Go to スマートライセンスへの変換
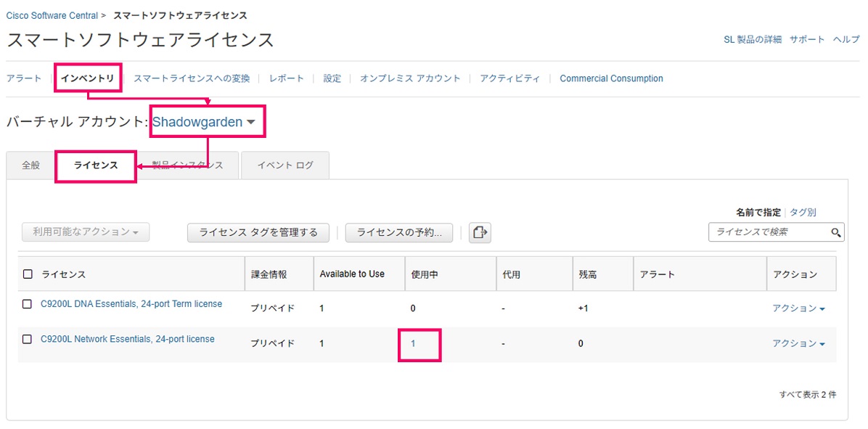The width and height of the screenshot is (868, 429). click(192, 78)
